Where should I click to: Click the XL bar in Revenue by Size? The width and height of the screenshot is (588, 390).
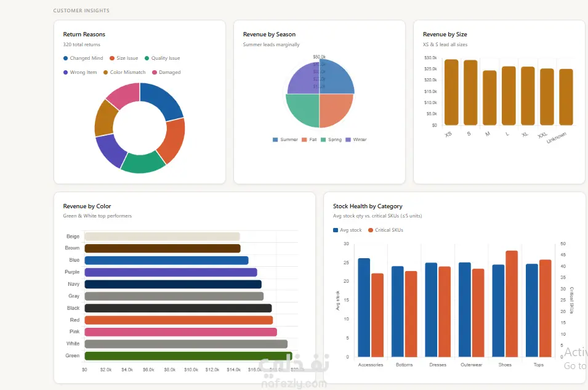pos(528,96)
